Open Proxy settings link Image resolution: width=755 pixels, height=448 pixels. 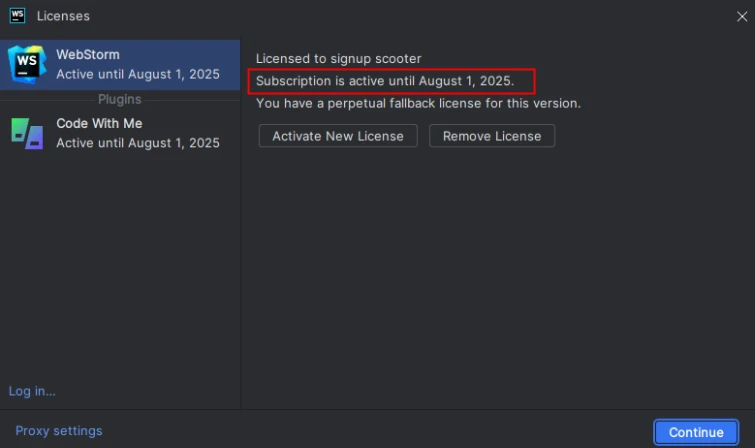[59, 431]
